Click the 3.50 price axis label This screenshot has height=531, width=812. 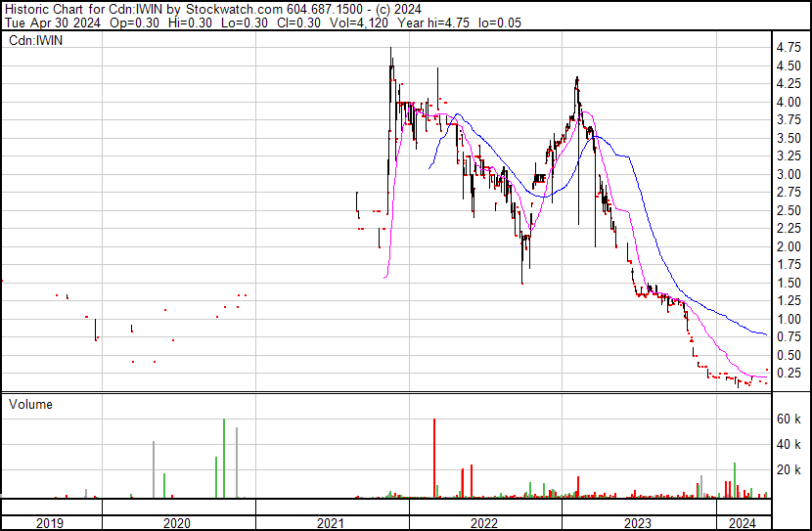click(x=789, y=138)
